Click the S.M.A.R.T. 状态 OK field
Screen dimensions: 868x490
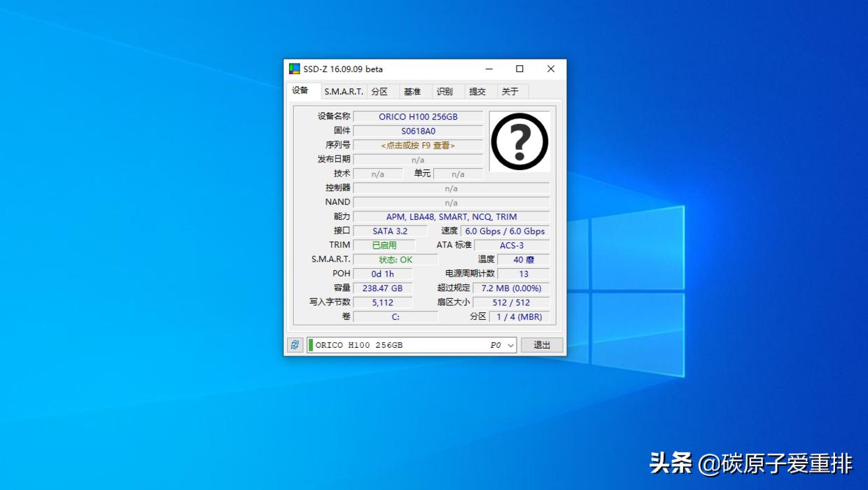click(x=395, y=259)
